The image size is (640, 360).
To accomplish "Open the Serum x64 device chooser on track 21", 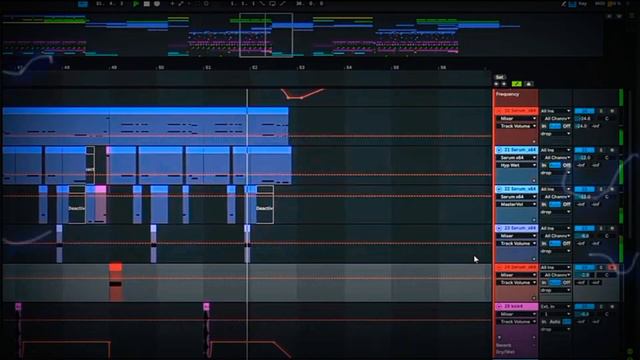I will pos(516,158).
